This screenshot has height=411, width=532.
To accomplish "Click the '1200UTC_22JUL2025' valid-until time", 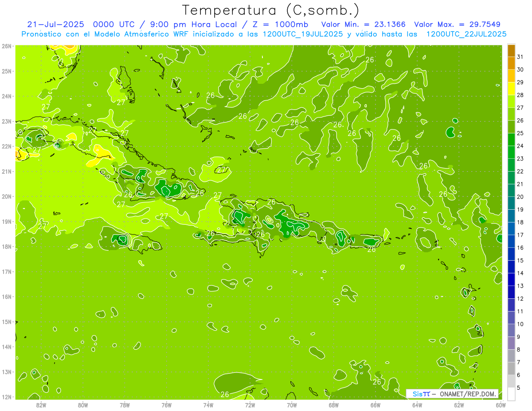I will (x=466, y=34).
